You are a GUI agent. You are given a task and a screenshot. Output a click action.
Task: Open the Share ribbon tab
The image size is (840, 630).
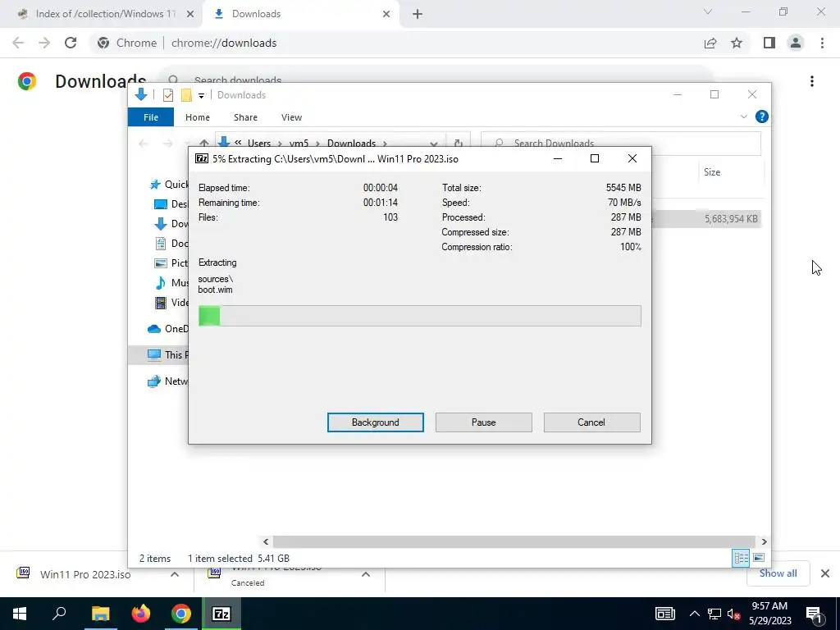point(245,117)
